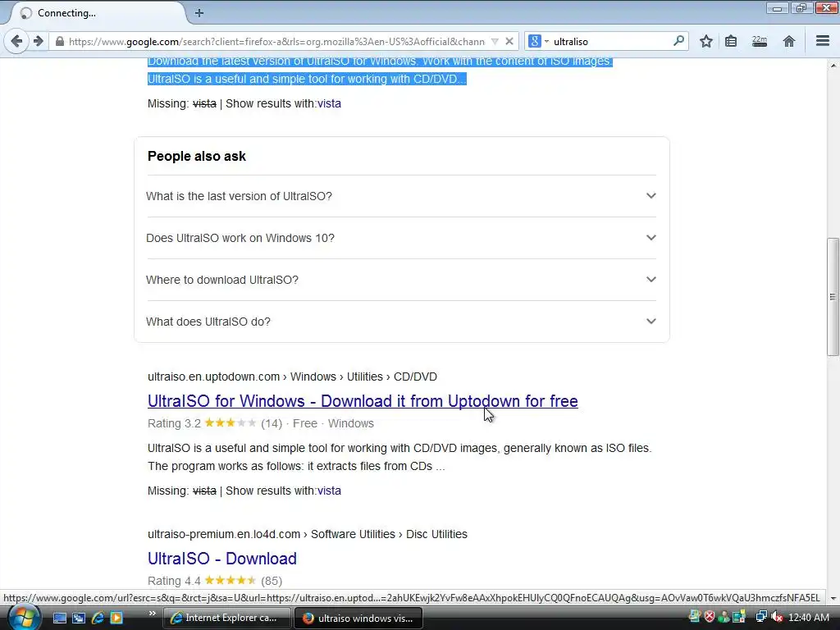
Task: Go back to the previous page
Action: pos(16,41)
